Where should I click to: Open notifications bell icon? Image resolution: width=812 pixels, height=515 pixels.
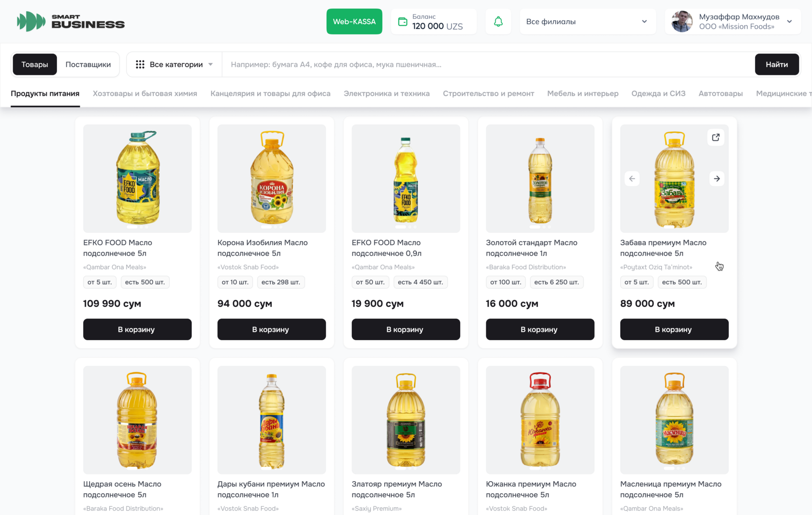[498, 21]
